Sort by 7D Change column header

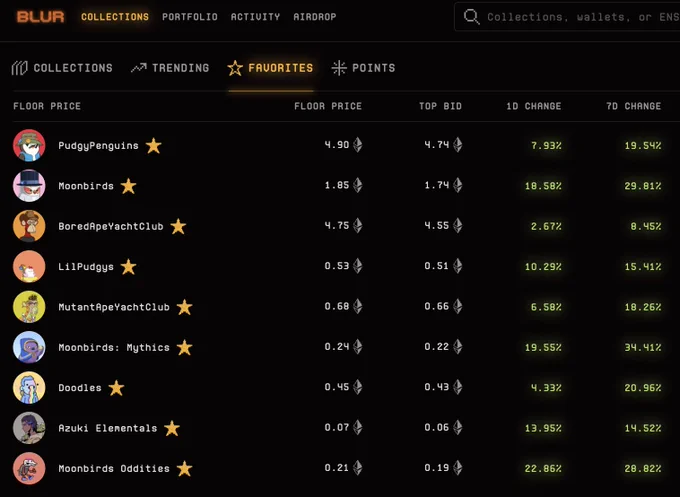point(634,106)
